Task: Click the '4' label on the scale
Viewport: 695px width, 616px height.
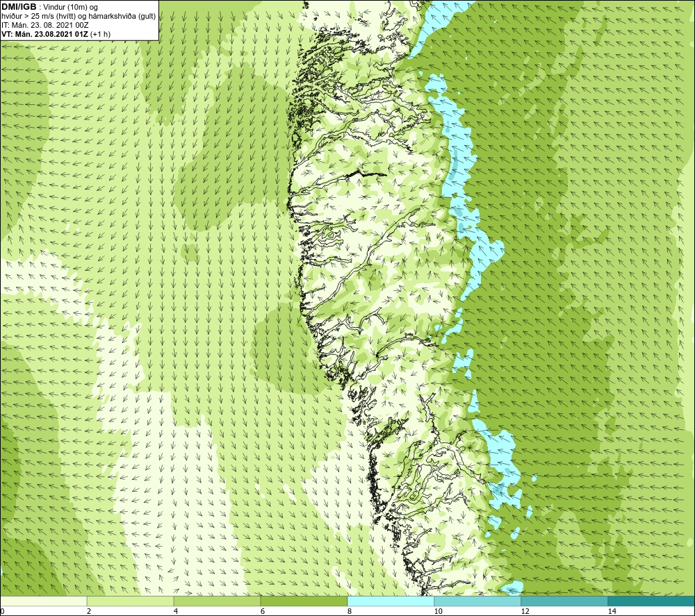Action: pyautogui.click(x=176, y=611)
